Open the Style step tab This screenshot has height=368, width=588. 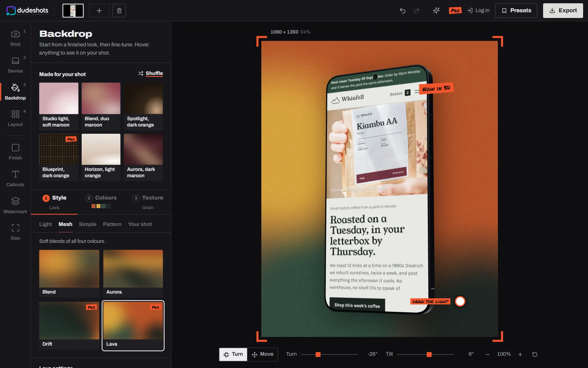tap(54, 202)
